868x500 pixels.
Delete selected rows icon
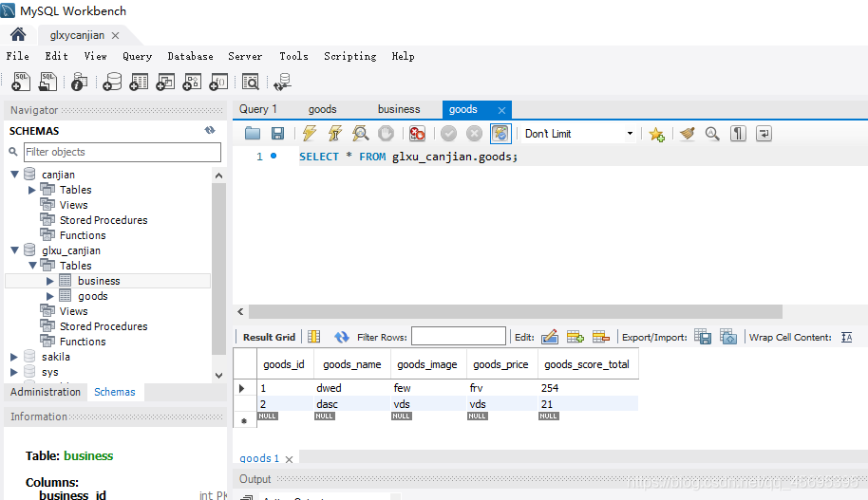pyautogui.click(x=600, y=337)
